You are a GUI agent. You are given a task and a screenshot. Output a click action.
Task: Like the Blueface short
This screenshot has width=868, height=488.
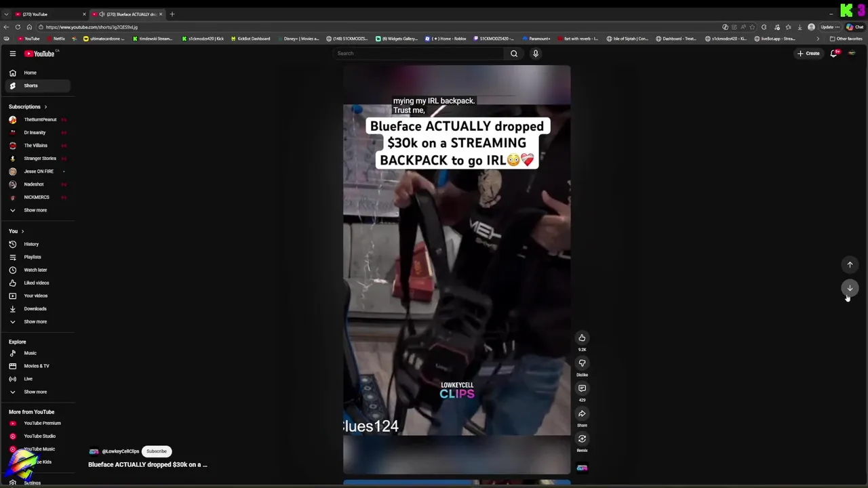click(x=582, y=338)
